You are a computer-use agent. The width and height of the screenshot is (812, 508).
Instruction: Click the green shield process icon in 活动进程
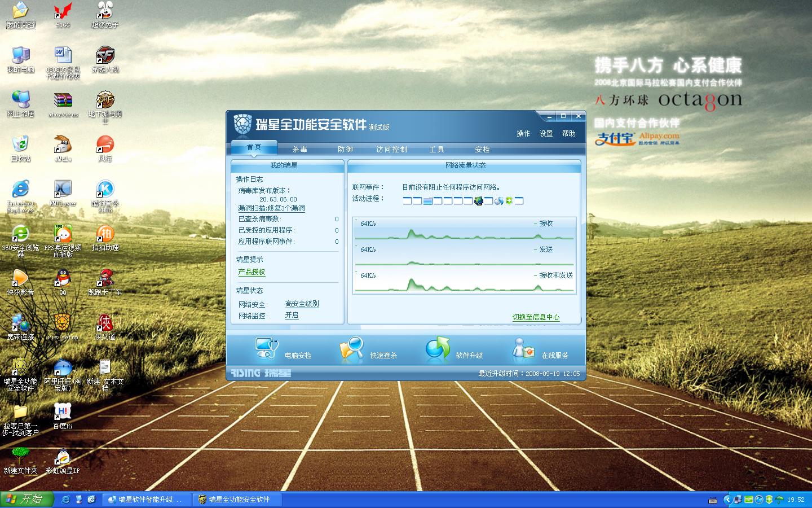[x=509, y=201]
